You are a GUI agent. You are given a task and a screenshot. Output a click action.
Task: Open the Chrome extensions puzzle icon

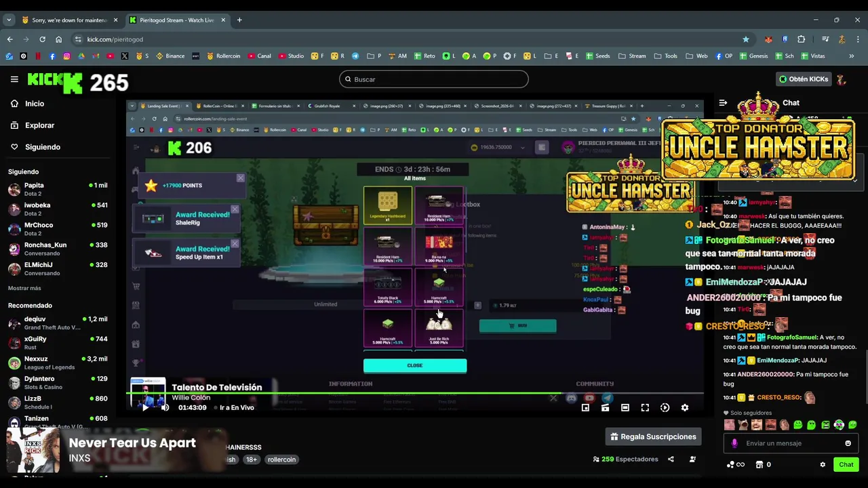click(801, 39)
